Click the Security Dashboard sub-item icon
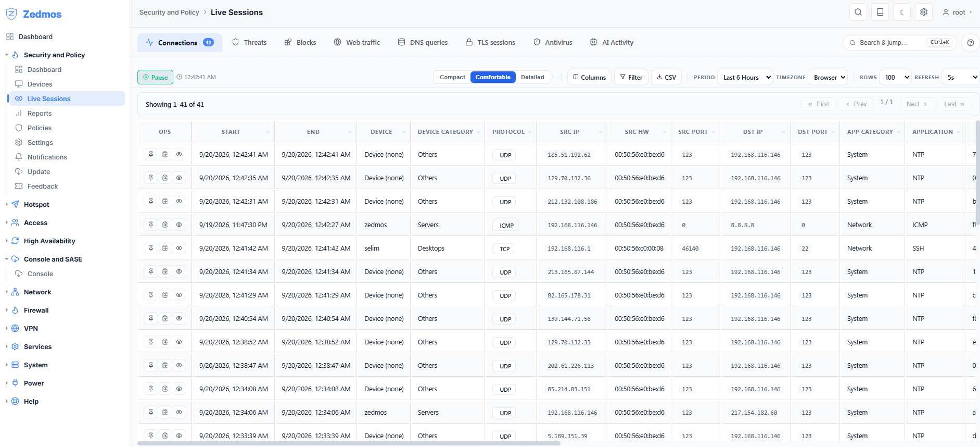This screenshot has height=447, width=980. [x=19, y=69]
